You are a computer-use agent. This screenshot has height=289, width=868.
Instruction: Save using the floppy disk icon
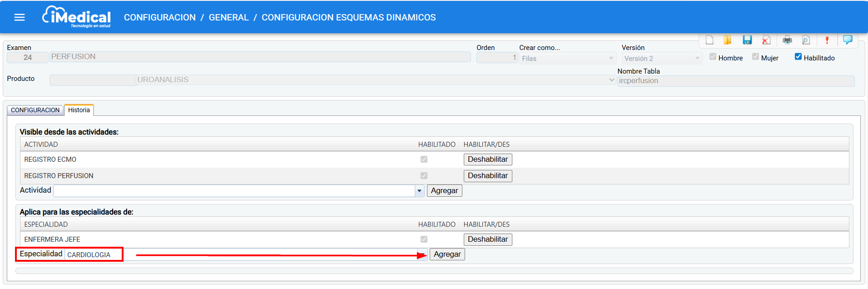pyautogui.click(x=747, y=40)
